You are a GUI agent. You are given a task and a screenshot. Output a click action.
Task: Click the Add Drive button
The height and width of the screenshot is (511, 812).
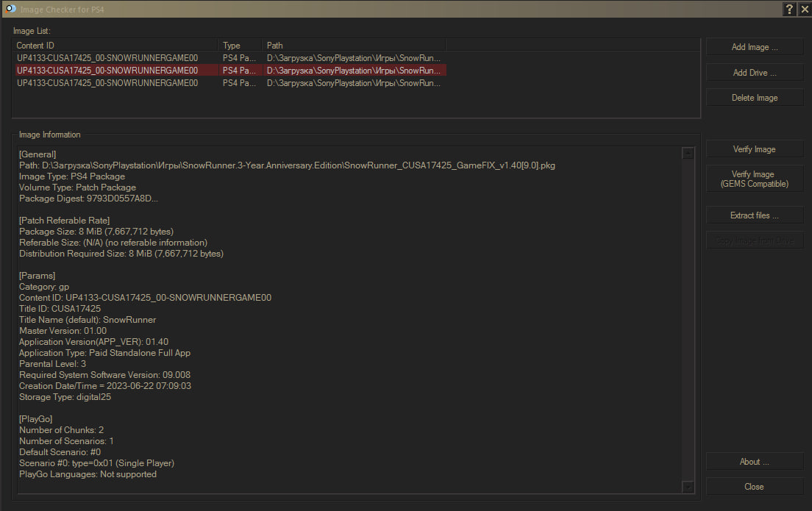pos(755,73)
